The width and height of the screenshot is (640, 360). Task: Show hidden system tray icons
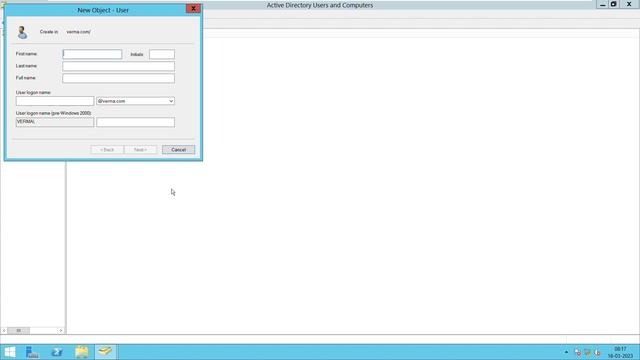tap(566, 352)
